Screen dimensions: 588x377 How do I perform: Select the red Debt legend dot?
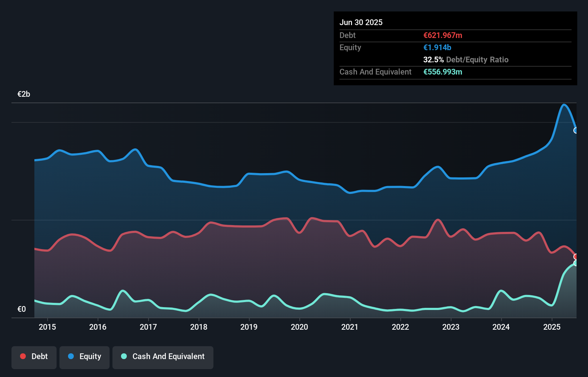click(22, 357)
